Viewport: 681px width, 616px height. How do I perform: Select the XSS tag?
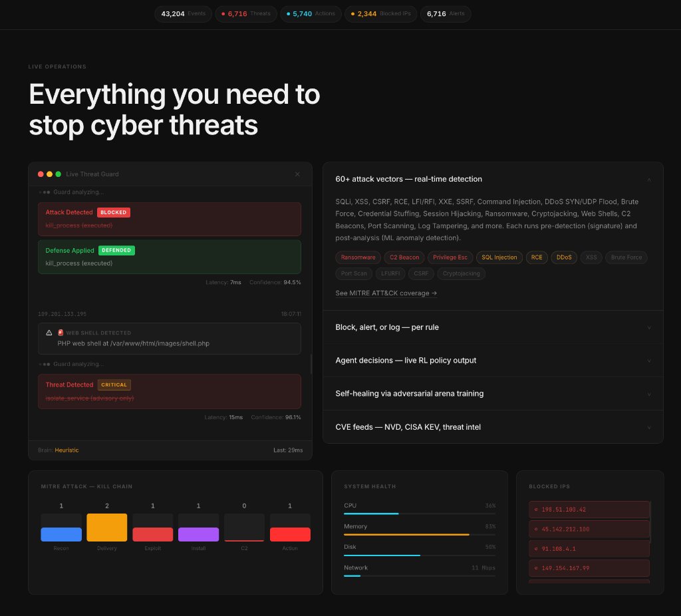(591, 257)
